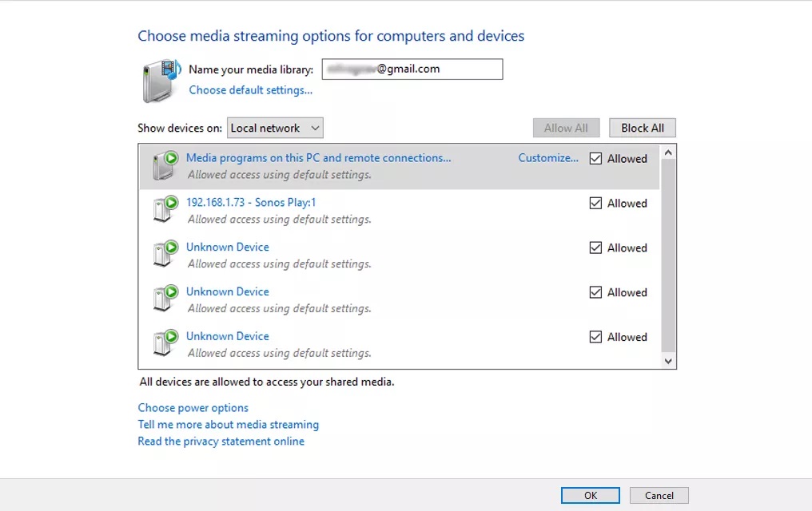Open the Choose default settings link
This screenshot has height=511, width=812.
[x=250, y=90]
